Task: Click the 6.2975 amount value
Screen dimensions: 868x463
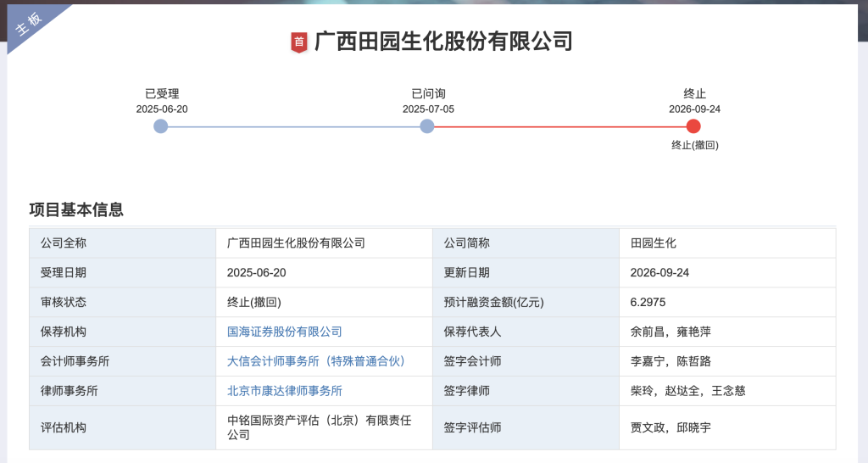Action: pos(648,303)
